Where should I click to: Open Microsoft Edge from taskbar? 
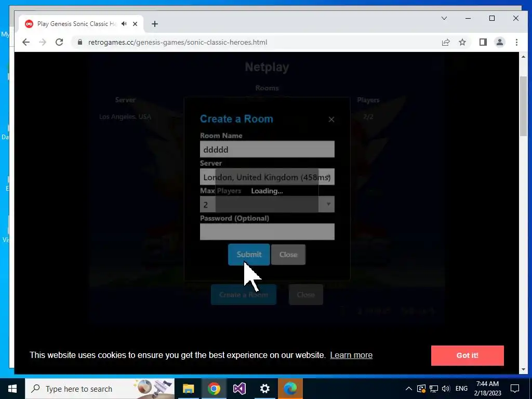tap(290, 389)
